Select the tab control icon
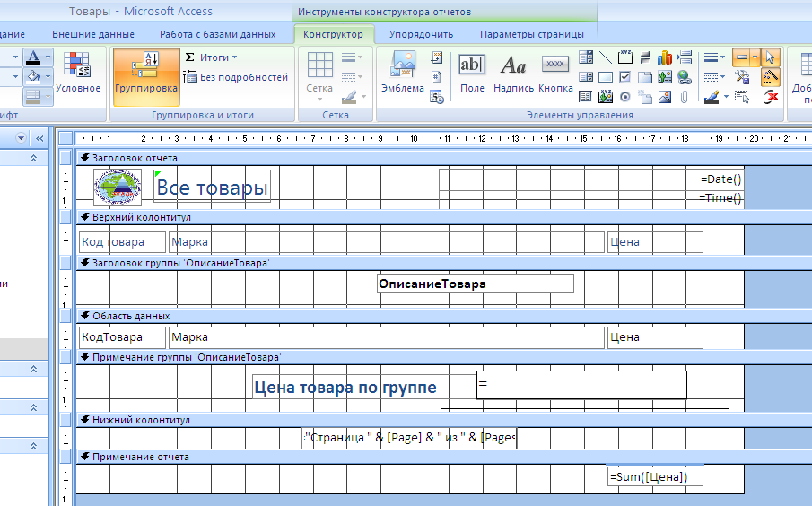 pos(645,77)
